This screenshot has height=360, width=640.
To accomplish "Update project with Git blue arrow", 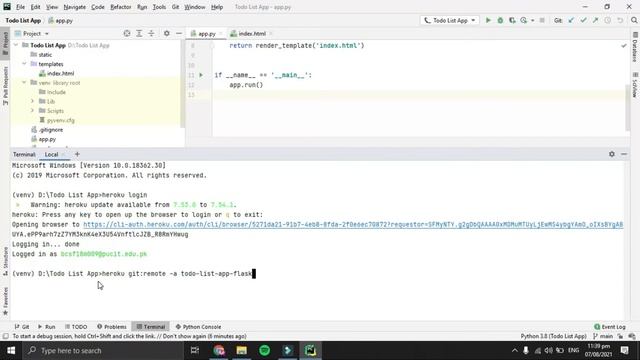I will click(571, 20).
